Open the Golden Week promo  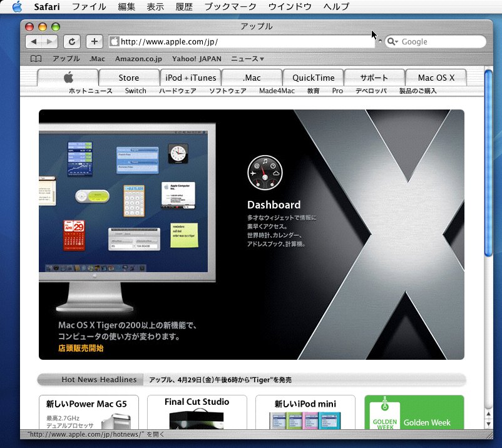click(414, 412)
